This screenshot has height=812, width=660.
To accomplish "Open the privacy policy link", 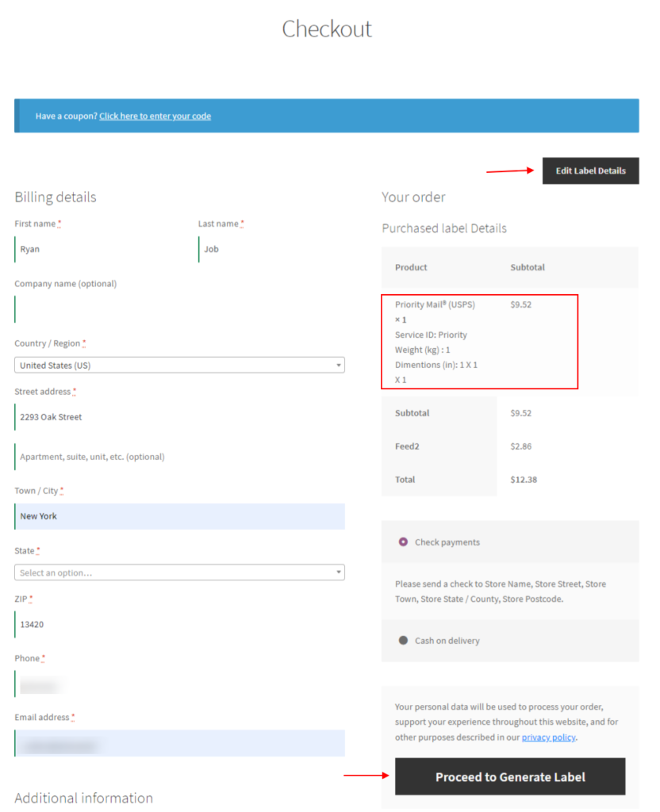I will click(x=547, y=737).
